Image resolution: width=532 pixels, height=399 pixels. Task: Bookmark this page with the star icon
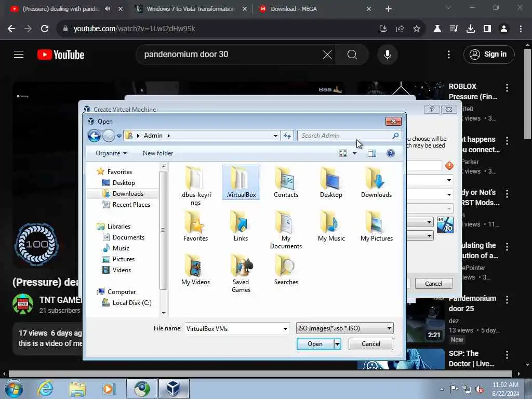417,29
